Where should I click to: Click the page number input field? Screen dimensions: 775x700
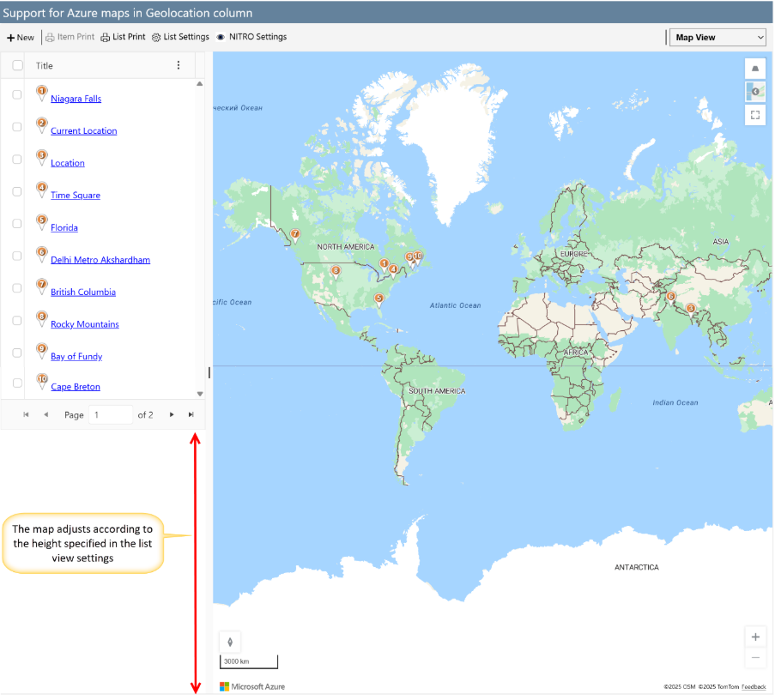111,414
